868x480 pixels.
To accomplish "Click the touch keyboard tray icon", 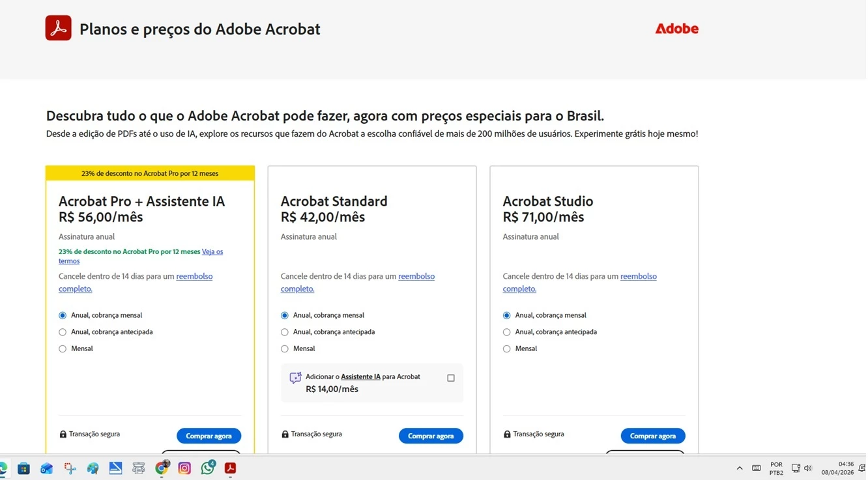I will (x=756, y=468).
